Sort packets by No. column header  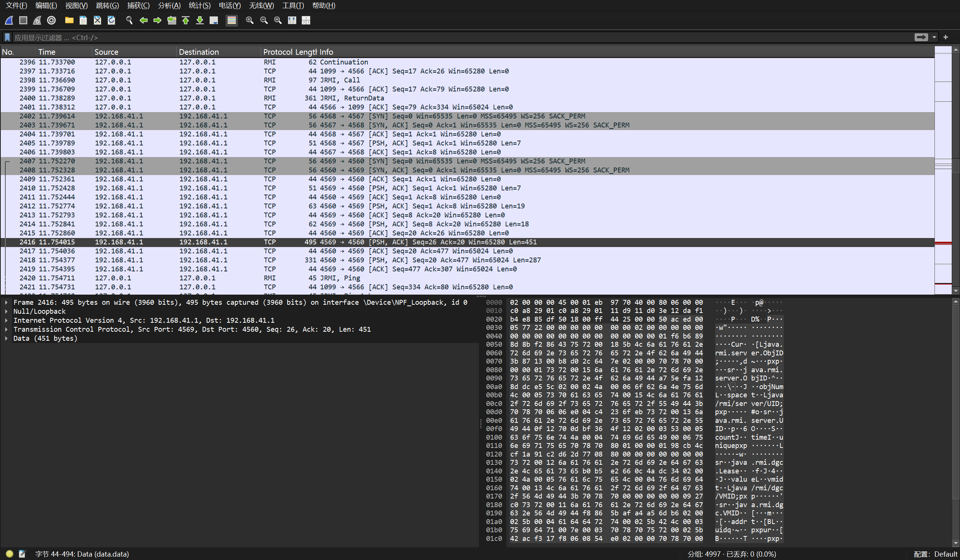tap(18, 52)
